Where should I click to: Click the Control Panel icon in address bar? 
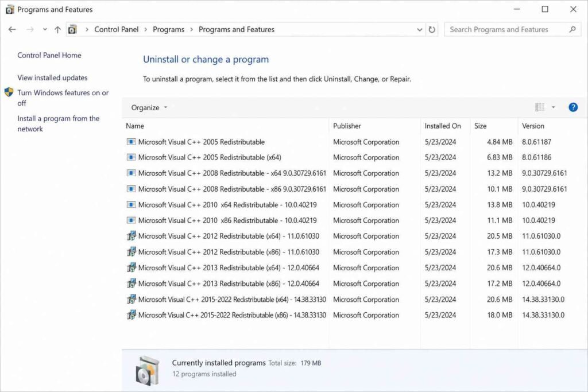pos(73,30)
